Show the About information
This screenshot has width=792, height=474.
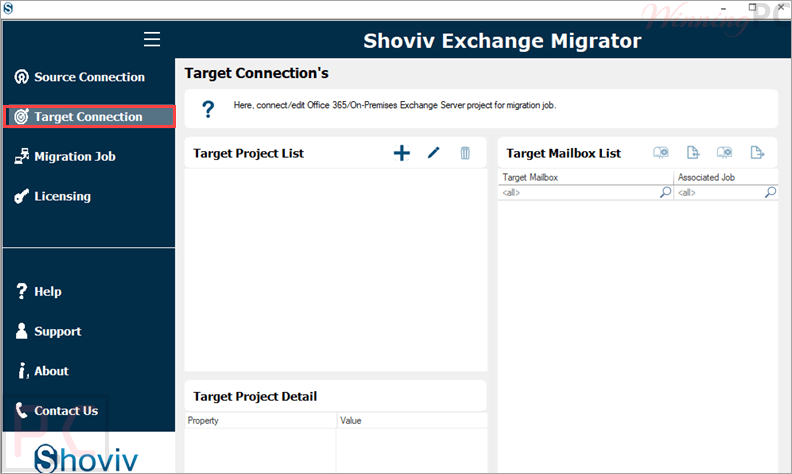[89, 371]
